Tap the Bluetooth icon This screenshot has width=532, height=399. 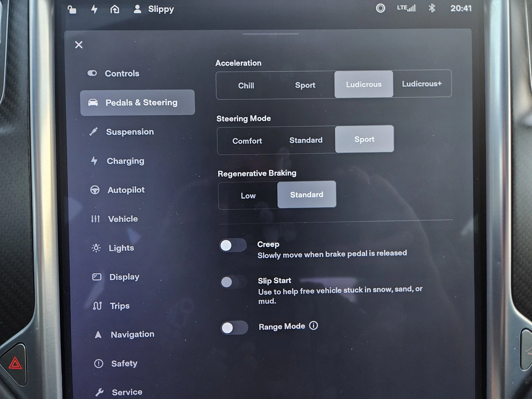coord(432,8)
